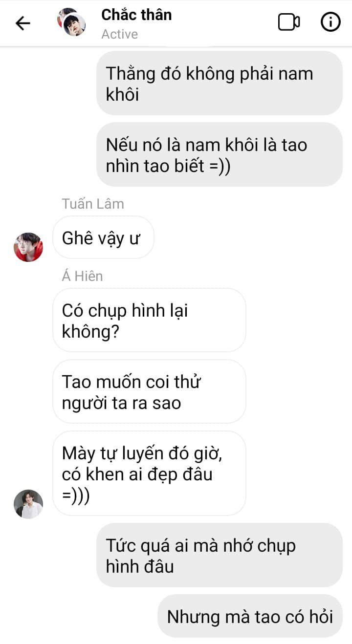Tap the Active status under the group name
Image resolution: width=352 pixels, height=644 pixels.
pos(119,34)
